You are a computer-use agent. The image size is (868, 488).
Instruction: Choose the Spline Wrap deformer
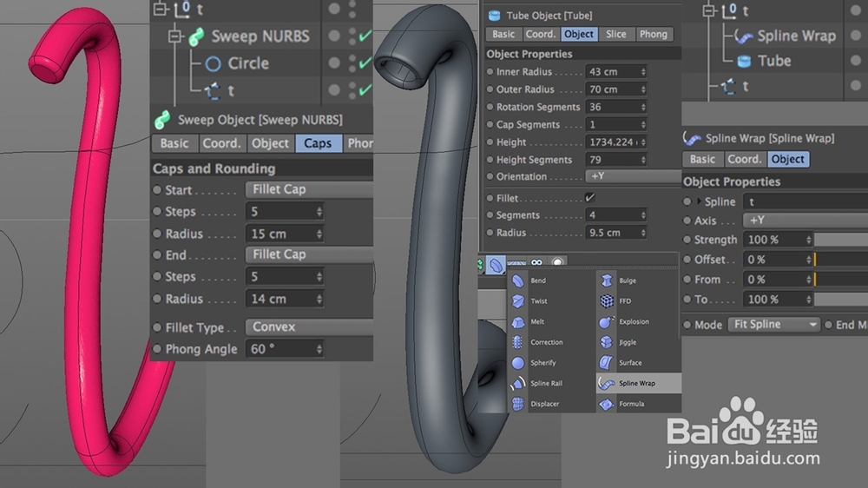[x=638, y=383]
